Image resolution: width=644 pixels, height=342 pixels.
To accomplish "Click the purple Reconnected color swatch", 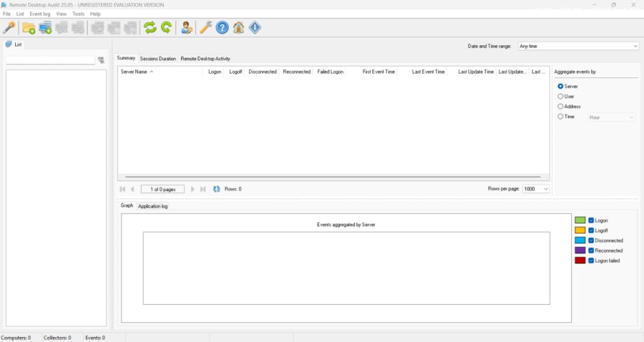I will tap(580, 250).
